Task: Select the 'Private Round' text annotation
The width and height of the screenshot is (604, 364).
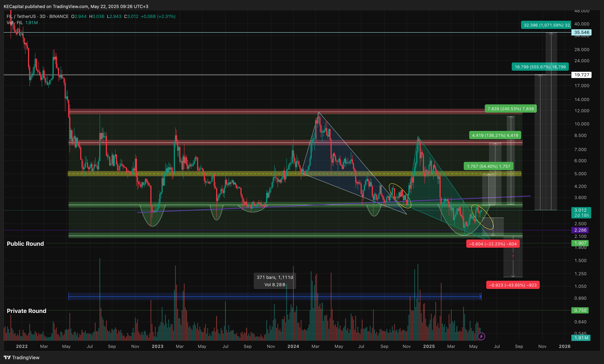Action: pos(27,311)
